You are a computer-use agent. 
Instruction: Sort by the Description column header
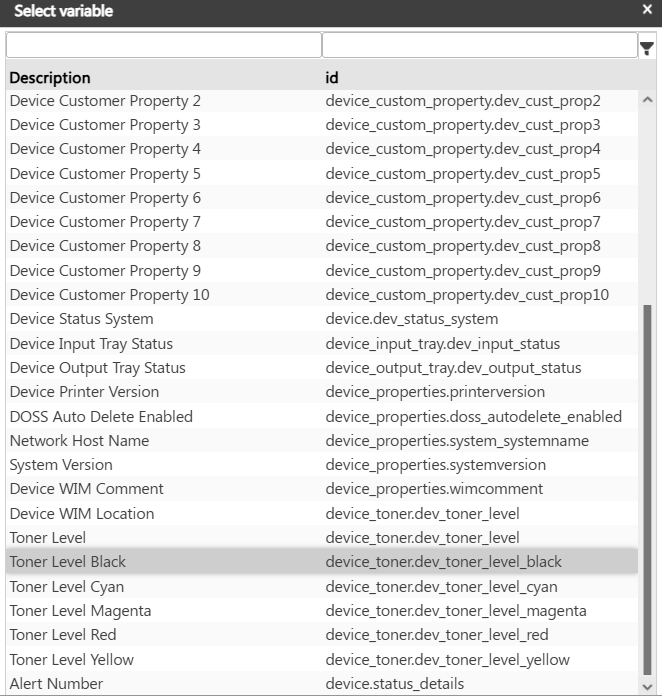[50, 77]
